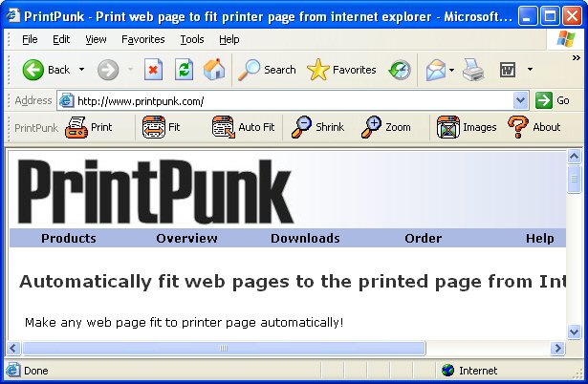Click the Windows flag logo throbber

tap(565, 39)
